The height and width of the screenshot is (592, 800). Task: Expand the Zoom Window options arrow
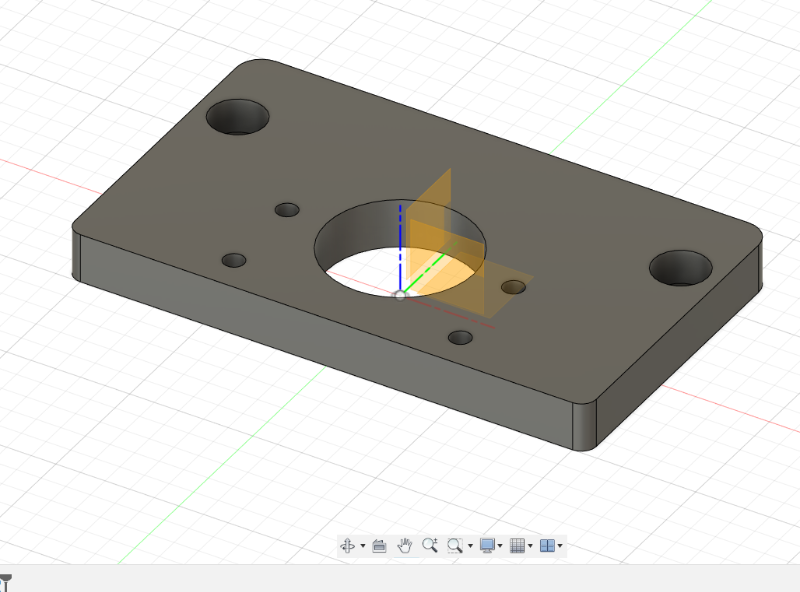tap(470, 546)
